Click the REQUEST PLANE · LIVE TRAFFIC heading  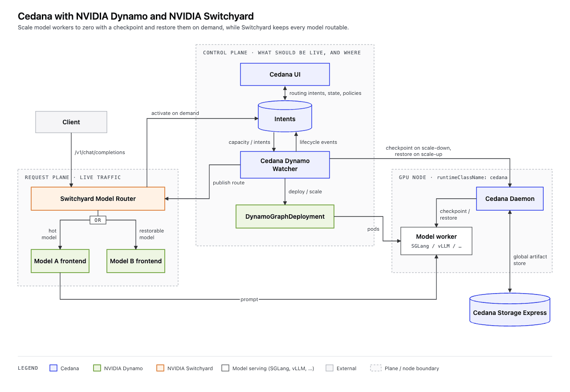(x=73, y=177)
